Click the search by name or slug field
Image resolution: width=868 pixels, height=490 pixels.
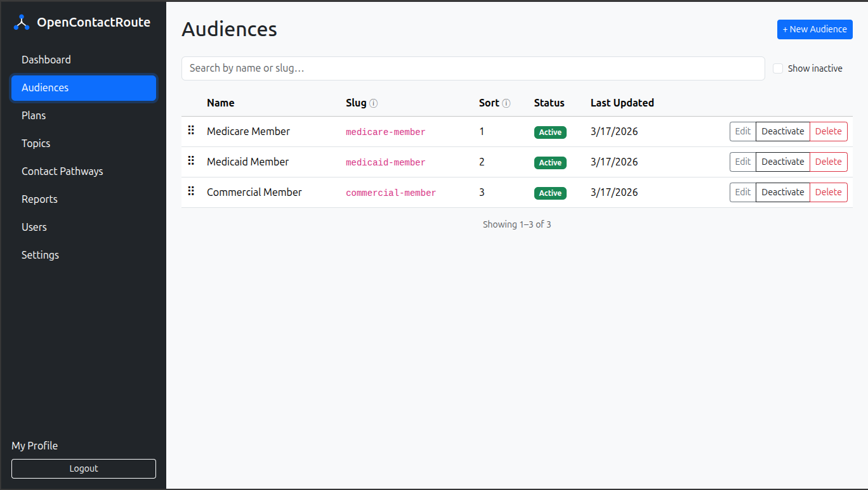(x=473, y=68)
